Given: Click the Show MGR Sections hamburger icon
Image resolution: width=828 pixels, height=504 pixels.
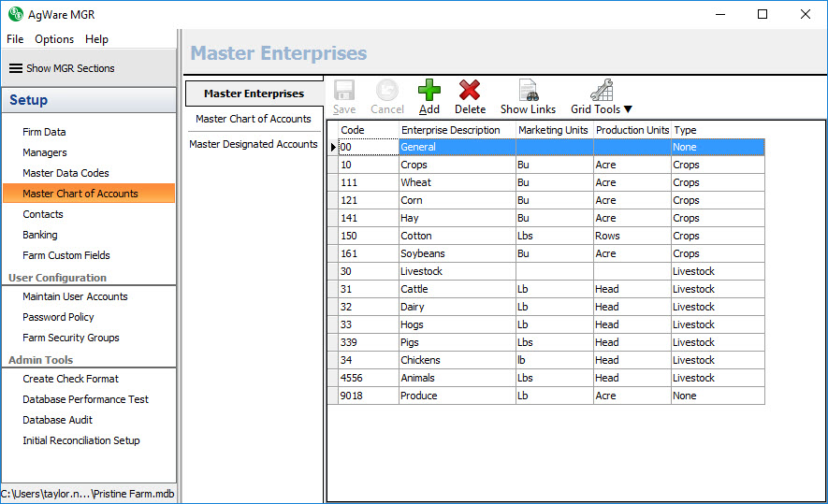Looking at the screenshot, I should [16, 68].
